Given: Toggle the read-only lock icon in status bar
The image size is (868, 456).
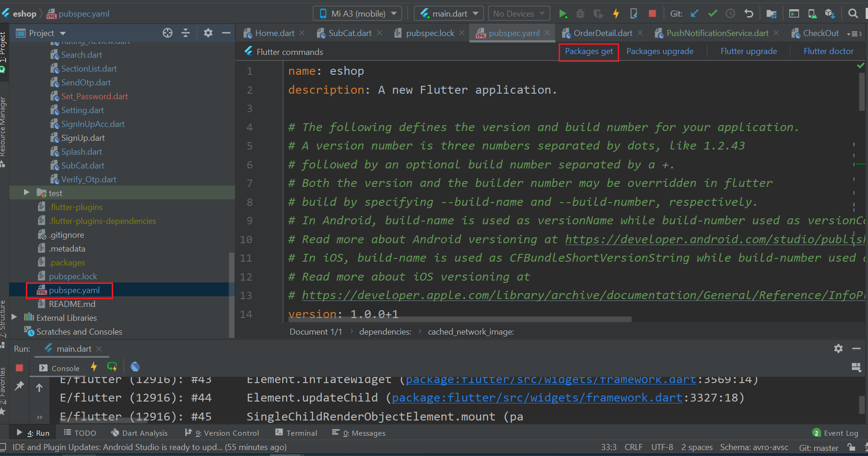Looking at the screenshot, I should click(851, 447).
